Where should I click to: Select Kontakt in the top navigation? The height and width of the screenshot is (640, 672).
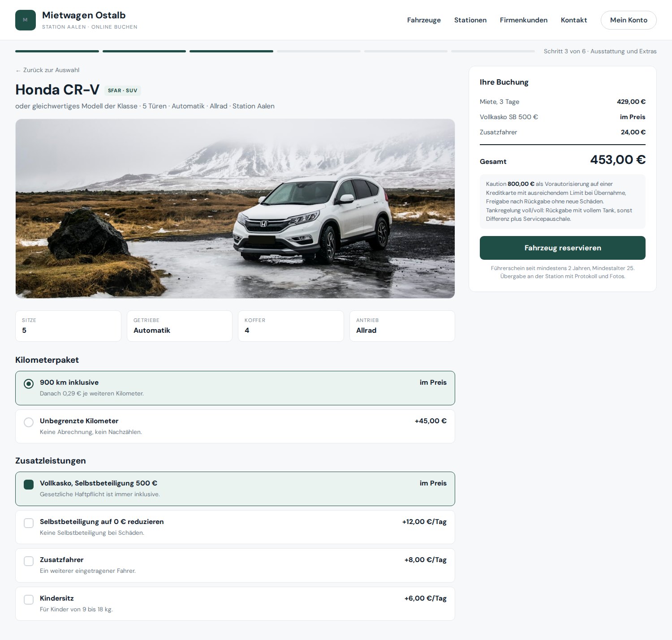click(574, 20)
